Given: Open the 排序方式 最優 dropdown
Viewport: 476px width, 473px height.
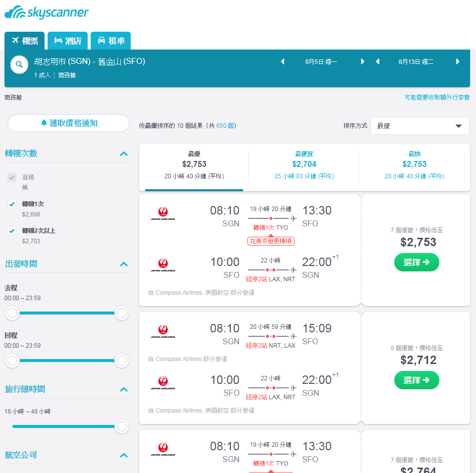Looking at the screenshot, I should click(420, 126).
